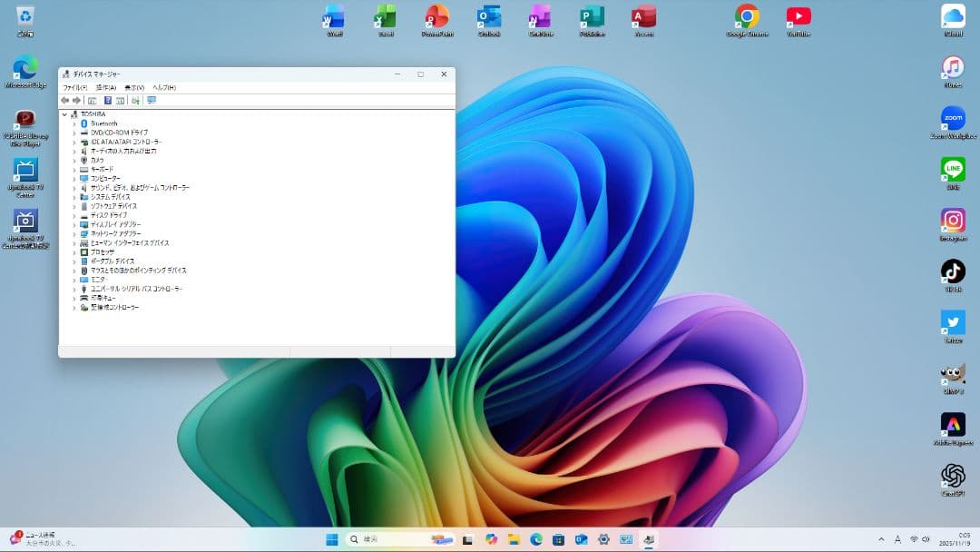This screenshot has height=552, width=980.
Task: Launch Excel from the desktop
Action: click(x=385, y=20)
